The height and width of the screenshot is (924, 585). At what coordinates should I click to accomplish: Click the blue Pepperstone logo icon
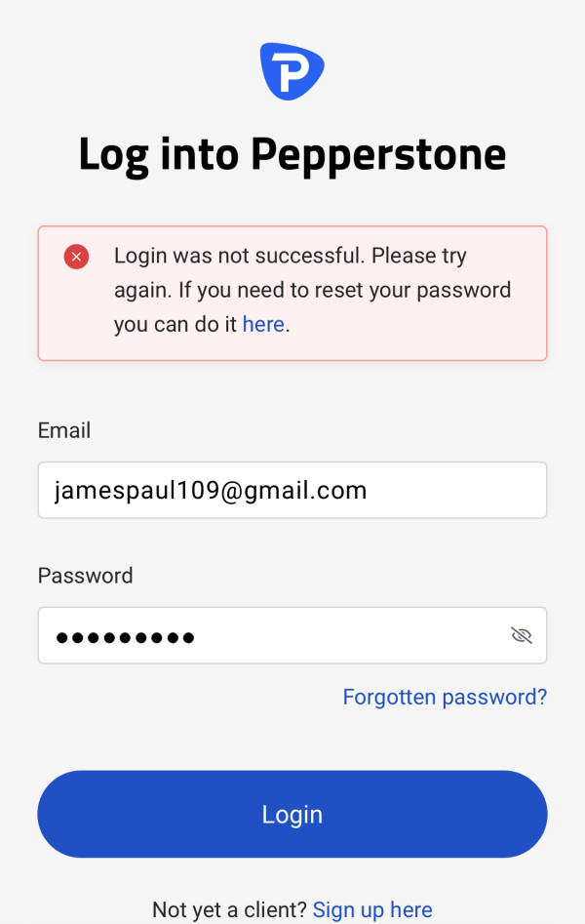click(292, 71)
